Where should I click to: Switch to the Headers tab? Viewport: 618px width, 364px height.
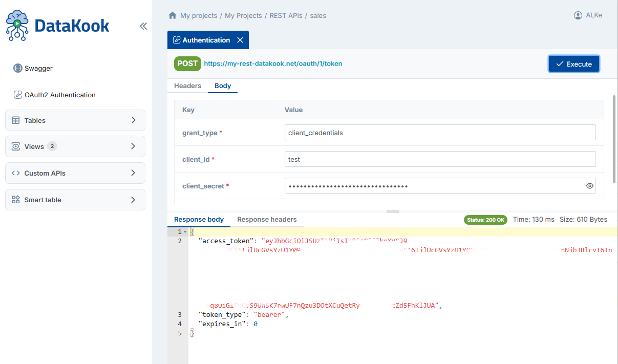187,86
